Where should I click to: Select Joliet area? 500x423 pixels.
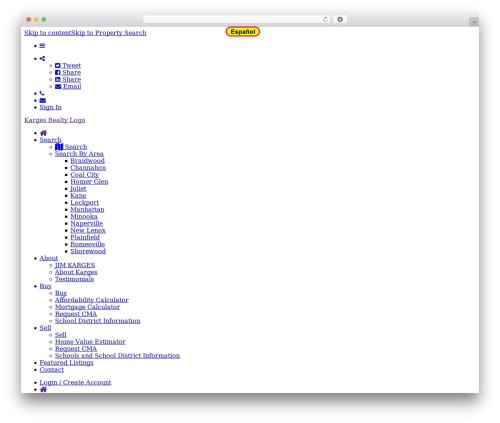coord(78,189)
